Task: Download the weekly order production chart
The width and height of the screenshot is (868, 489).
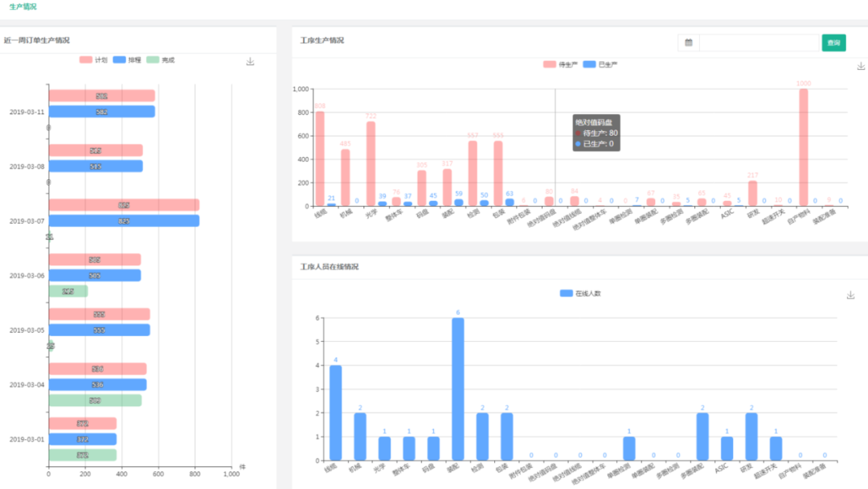Action: (x=250, y=61)
